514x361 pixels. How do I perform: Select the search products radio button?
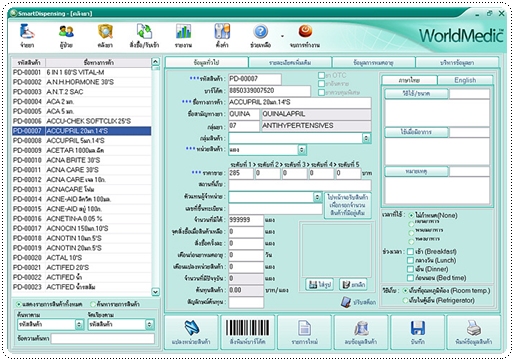93,304
